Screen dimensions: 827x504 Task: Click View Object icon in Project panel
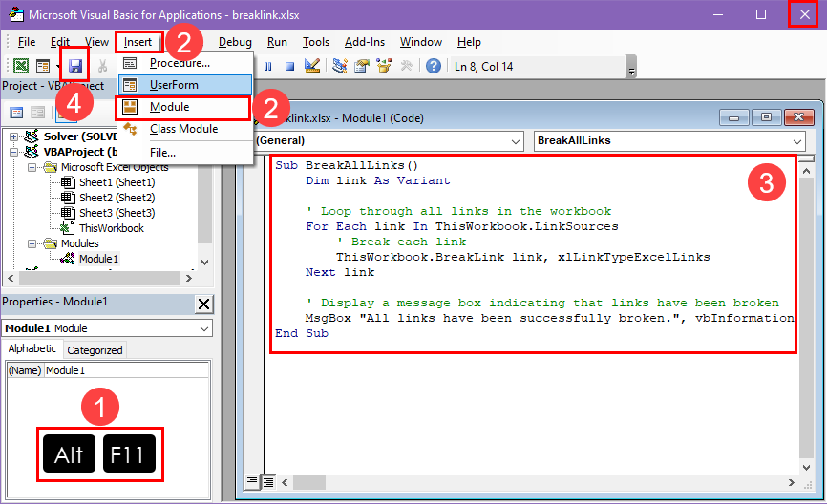point(37,113)
